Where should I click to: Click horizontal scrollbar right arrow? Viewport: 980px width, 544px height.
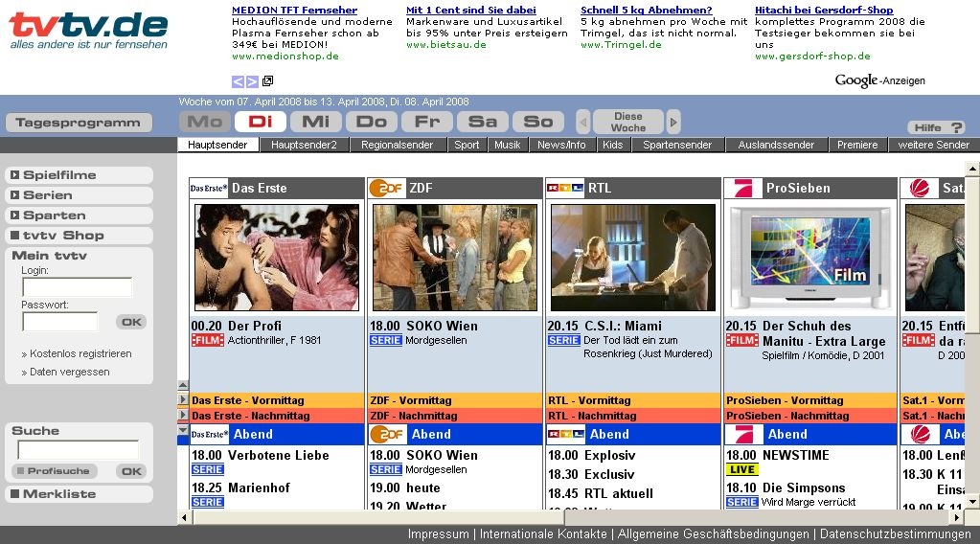point(957,517)
